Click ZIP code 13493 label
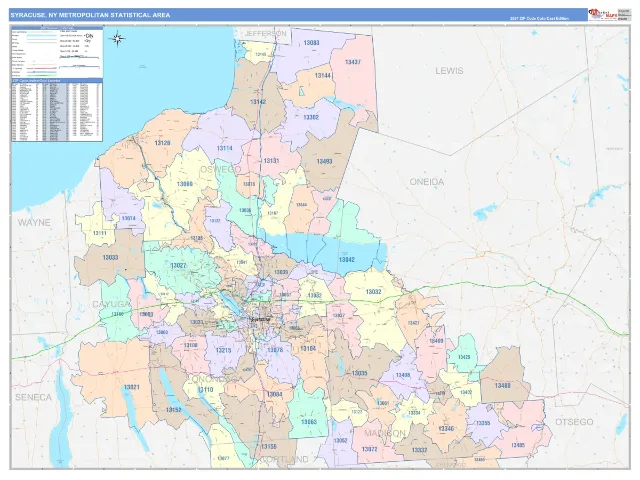640x480 pixels. click(x=324, y=161)
